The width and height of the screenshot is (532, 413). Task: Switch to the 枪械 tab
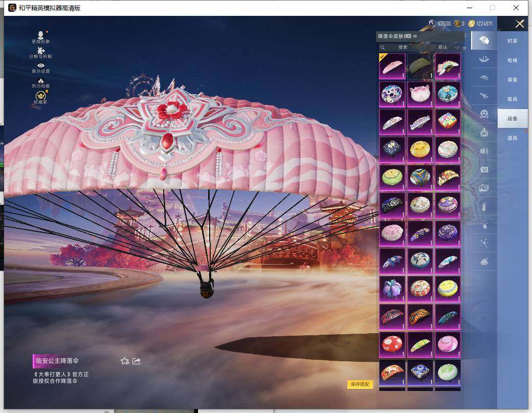click(x=512, y=60)
